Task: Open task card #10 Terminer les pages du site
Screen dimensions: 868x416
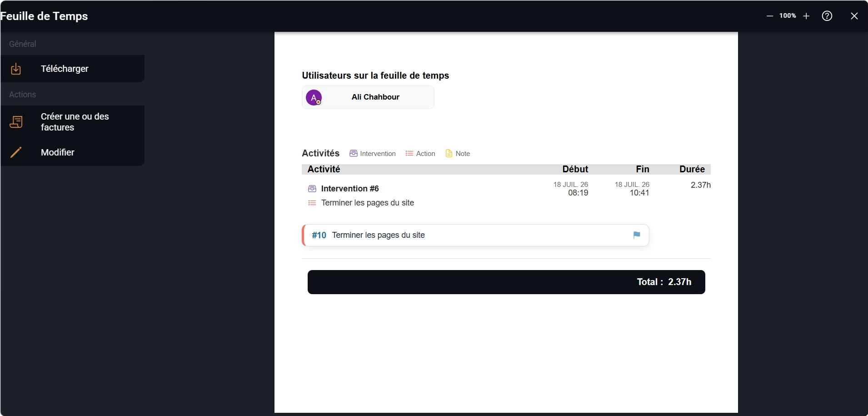Action: [475, 235]
